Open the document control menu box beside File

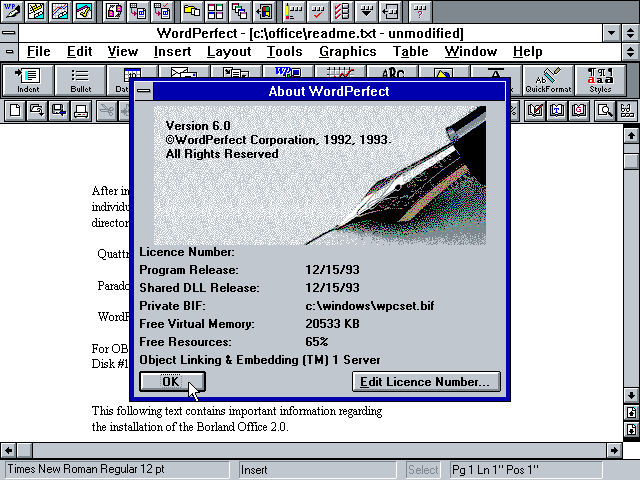(9, 52)
